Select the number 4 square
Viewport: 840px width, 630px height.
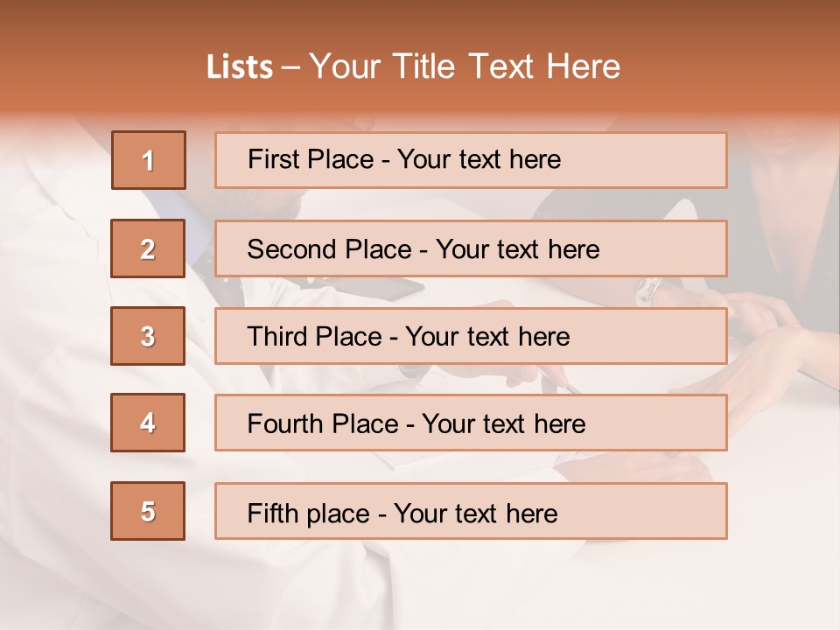click(148, 423)
